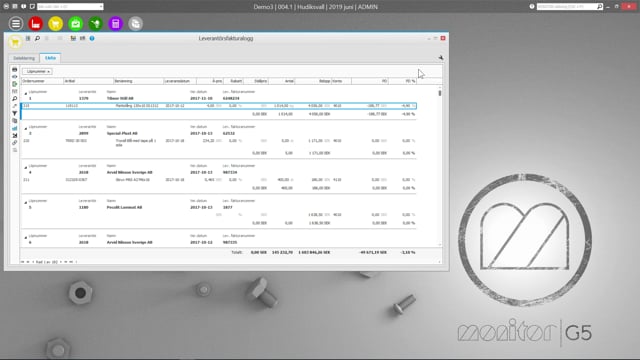Click the top-right search input field

pos(567,7)
